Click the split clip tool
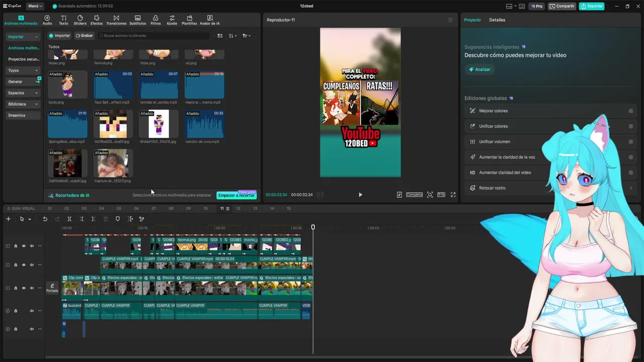This screenshot has width=644, height=362. click(x=69, y=219)
